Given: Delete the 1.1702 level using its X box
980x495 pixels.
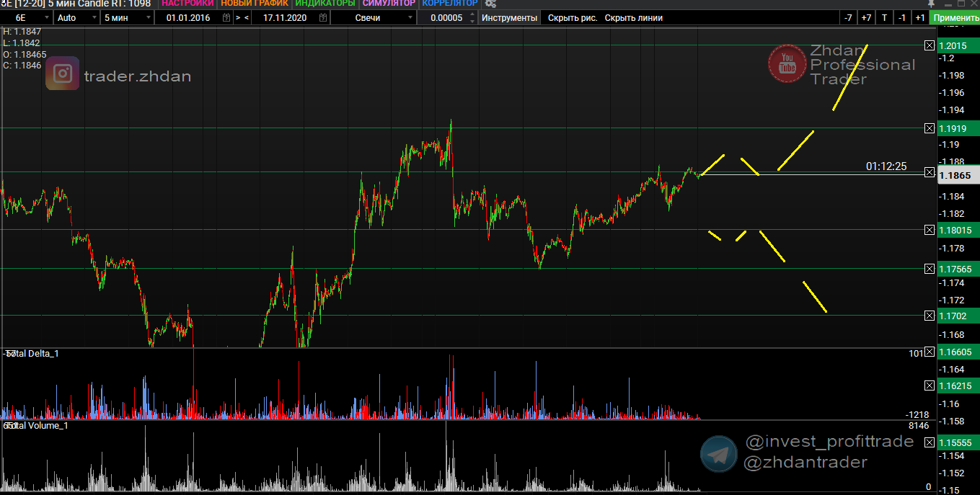Looking at the screenshot, I should (930, 316).
